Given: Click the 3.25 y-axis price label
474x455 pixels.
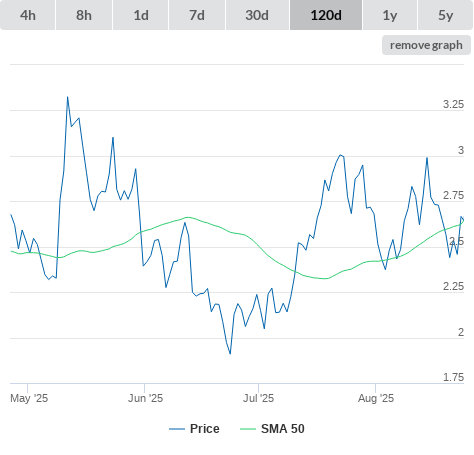Looking at the screenshot, I should tap(453, 104).
